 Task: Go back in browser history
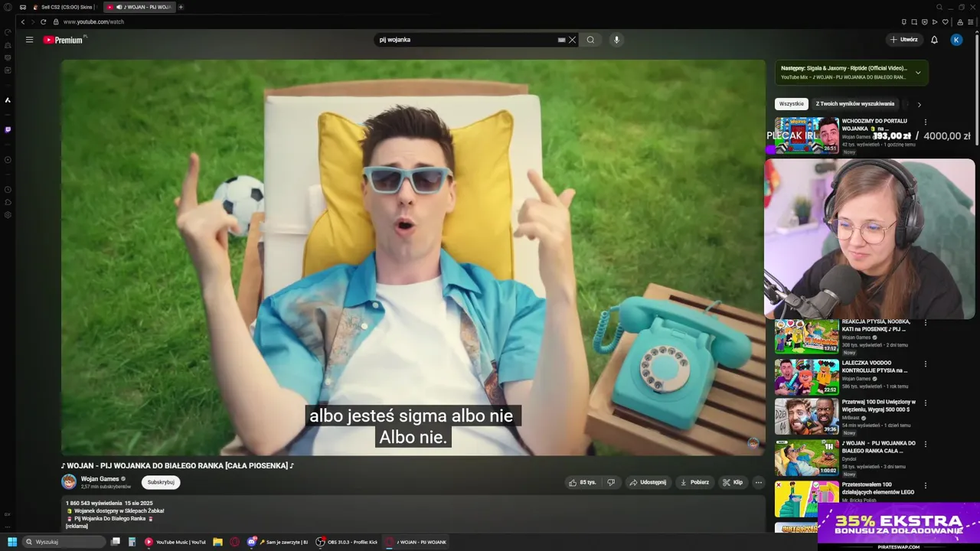(23, 21)
